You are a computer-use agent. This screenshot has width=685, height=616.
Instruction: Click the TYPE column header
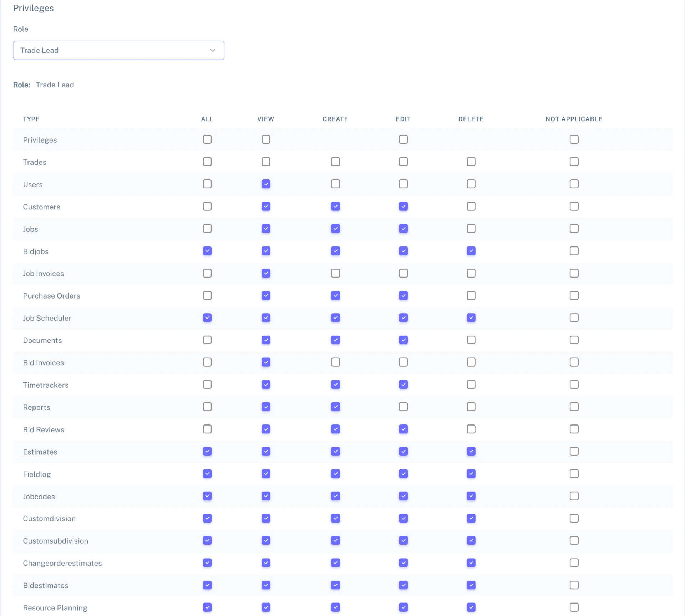tap(31, 119)
